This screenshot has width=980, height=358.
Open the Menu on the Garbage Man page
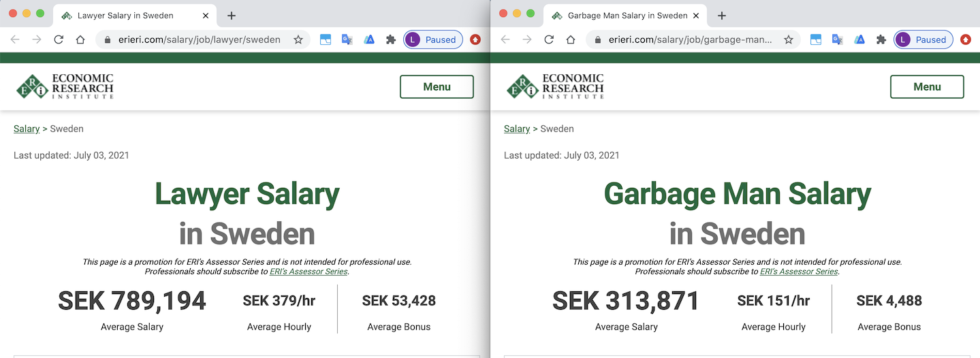coord(927,86)
